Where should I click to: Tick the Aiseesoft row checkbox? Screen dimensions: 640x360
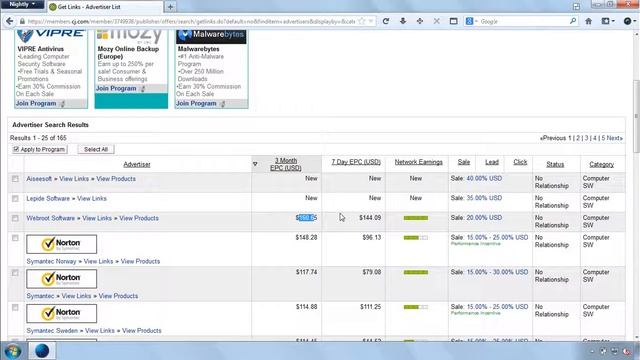(15, 179)
